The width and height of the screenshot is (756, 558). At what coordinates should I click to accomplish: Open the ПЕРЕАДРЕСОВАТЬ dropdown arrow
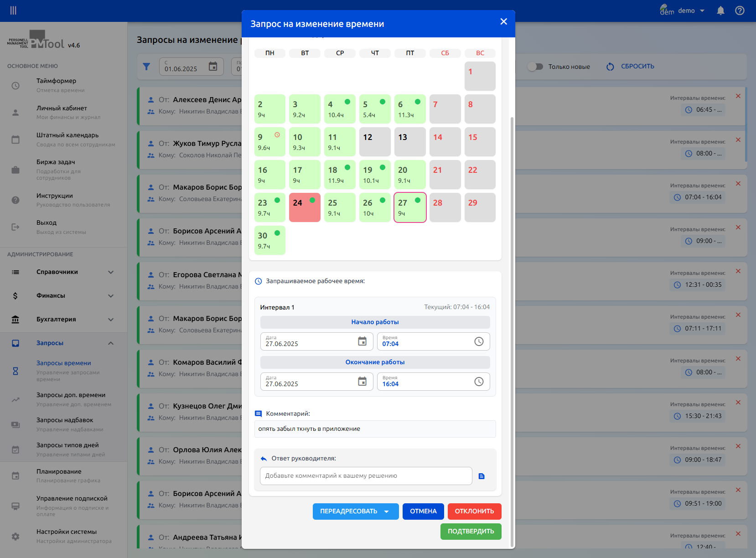(387, 511)
